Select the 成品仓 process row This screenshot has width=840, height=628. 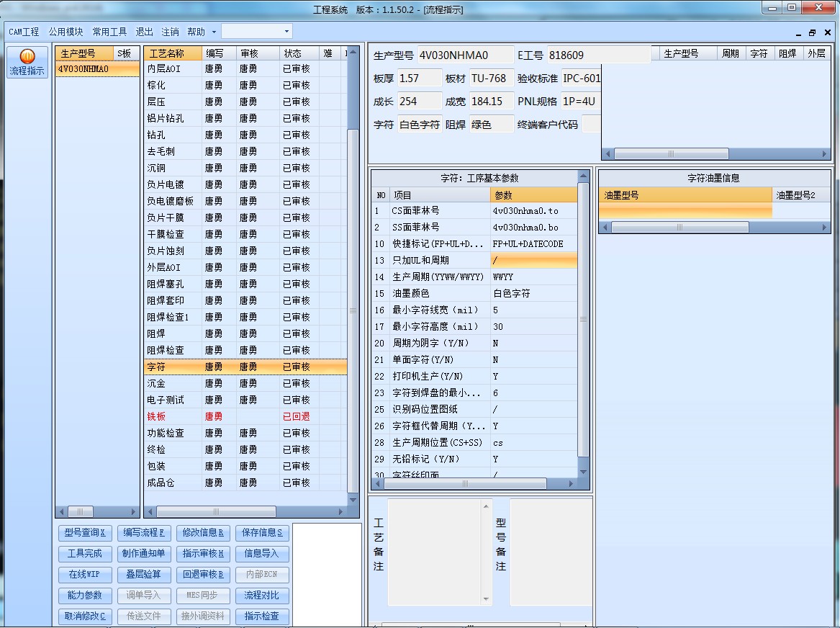pos(245,483)
